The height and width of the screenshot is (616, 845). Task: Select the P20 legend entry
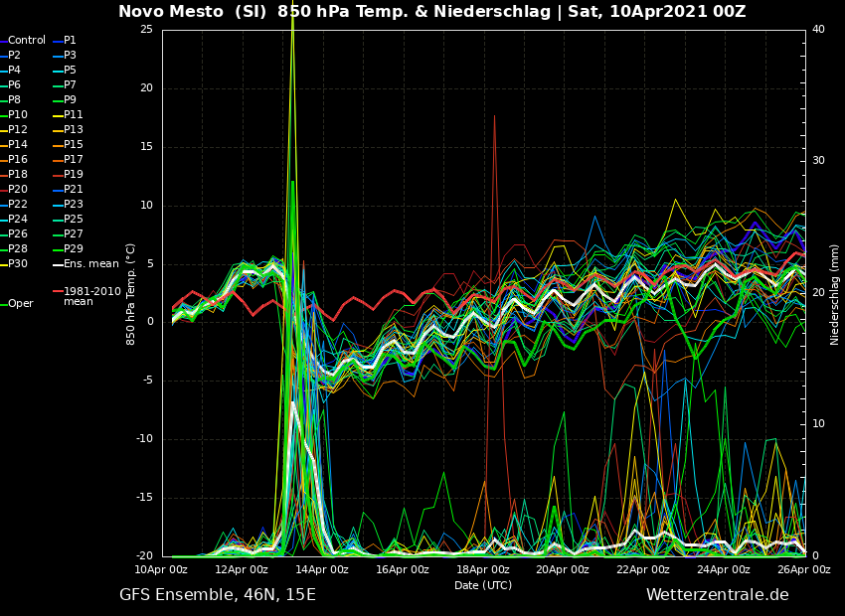pos(18,190)
